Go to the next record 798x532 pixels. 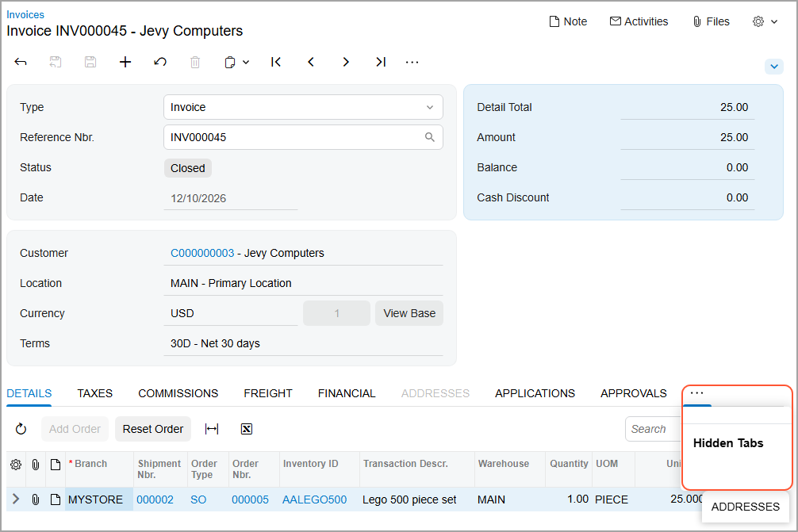click(346, 62)
